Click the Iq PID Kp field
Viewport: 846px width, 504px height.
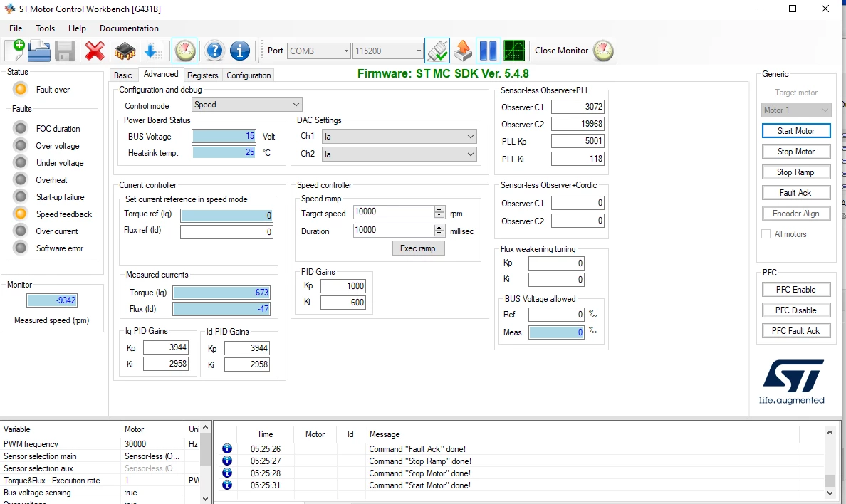166,347
